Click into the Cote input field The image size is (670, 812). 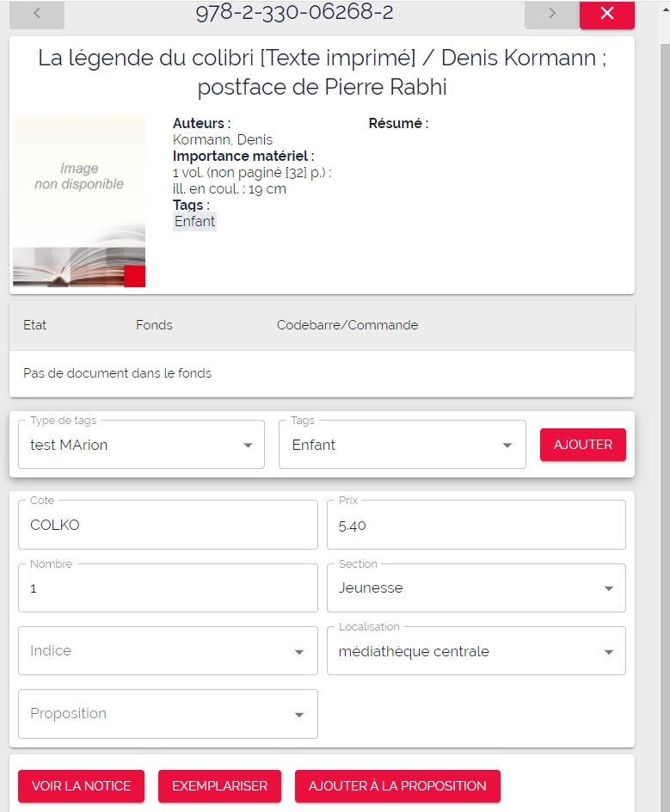coord(168,525)
